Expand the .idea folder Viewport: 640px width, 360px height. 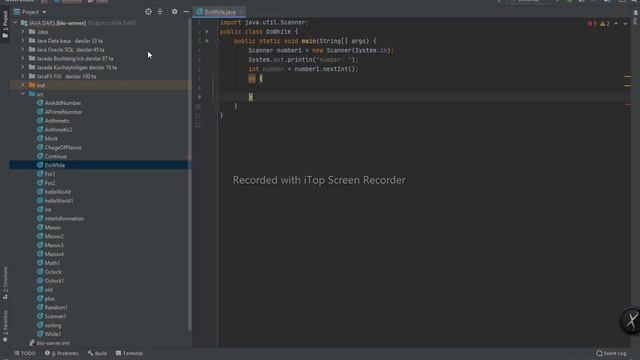[23, 31]
